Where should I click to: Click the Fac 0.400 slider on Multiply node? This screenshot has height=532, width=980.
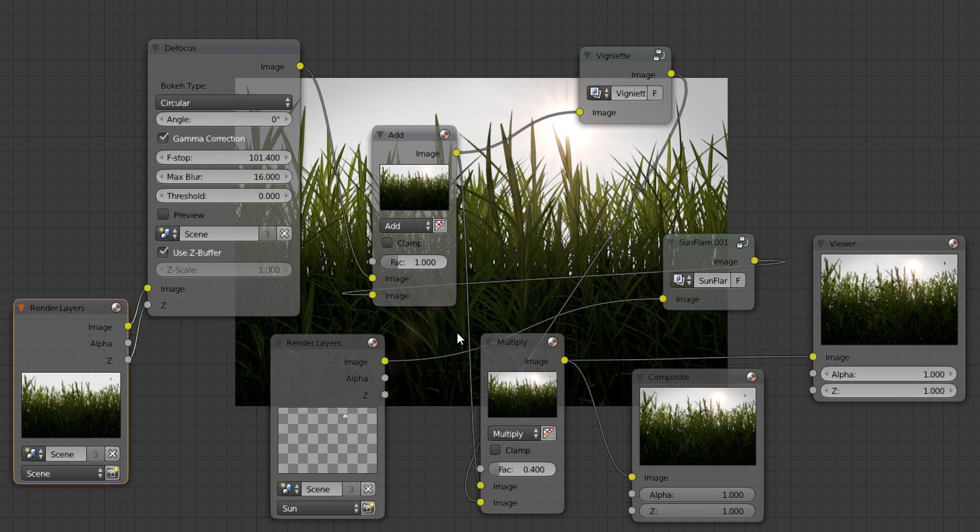tap(522, 470)
